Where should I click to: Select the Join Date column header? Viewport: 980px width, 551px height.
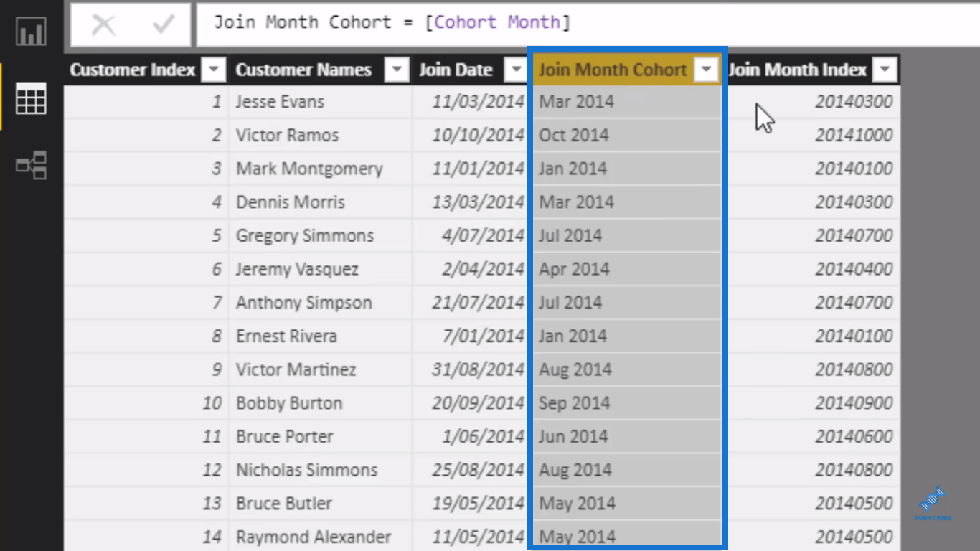pyautogui.click(x=456, y=70)
